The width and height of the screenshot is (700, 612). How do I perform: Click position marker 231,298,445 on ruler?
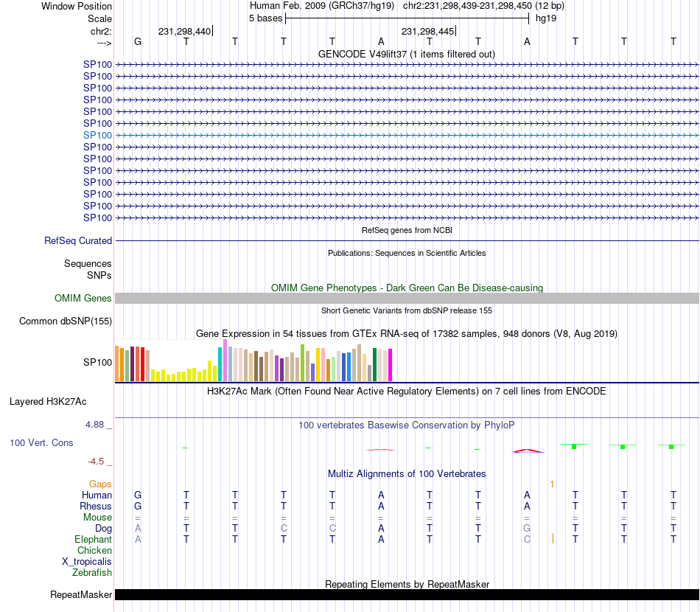tap(427, 31)
